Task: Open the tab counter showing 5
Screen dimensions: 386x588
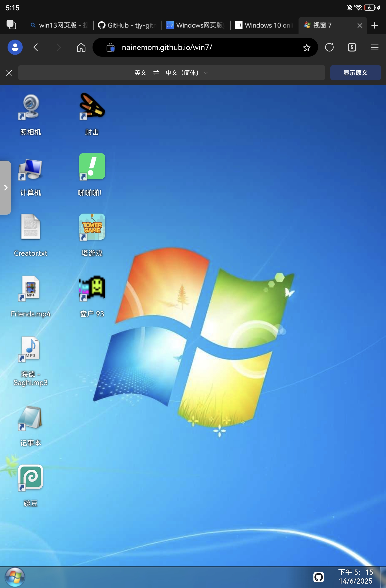Action: click(x=352, y=47)
